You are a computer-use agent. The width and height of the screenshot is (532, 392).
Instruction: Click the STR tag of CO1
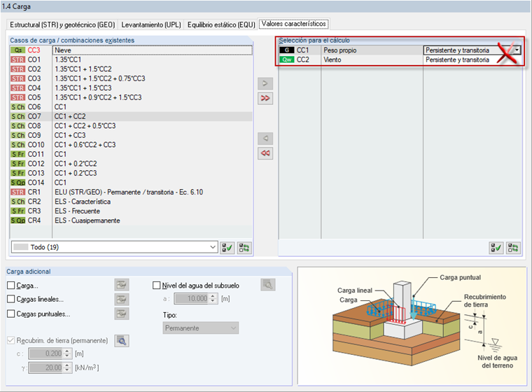[18, 59]
